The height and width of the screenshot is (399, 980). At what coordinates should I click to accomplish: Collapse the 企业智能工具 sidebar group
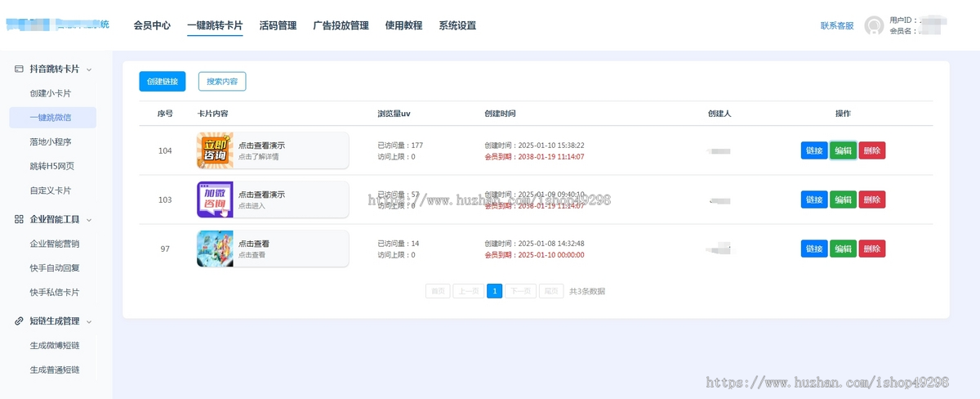click(x=89, y=219)
